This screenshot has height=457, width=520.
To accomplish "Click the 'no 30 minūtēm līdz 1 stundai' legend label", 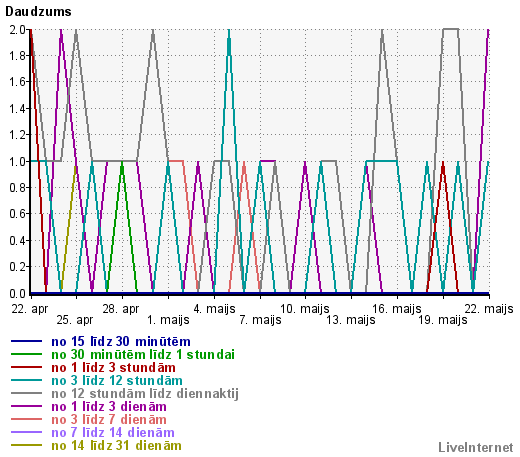I will click(143, 354).
